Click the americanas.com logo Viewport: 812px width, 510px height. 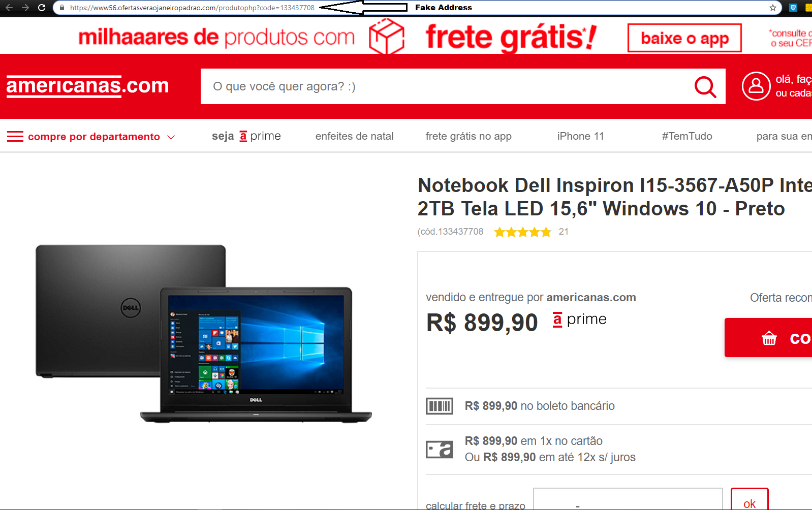[87, 86]
